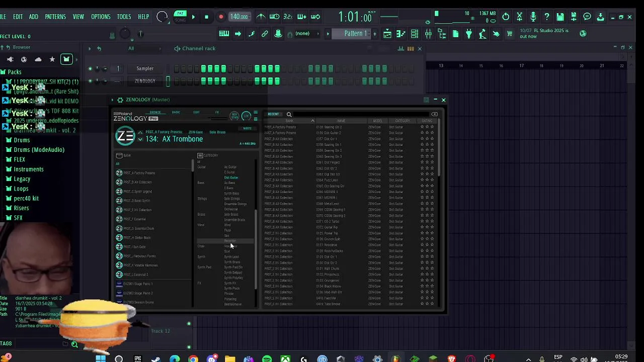Toggle PAT/SONG mode switch
The height and width of the screenshot is (362, 644).
[x=180, y=17]
